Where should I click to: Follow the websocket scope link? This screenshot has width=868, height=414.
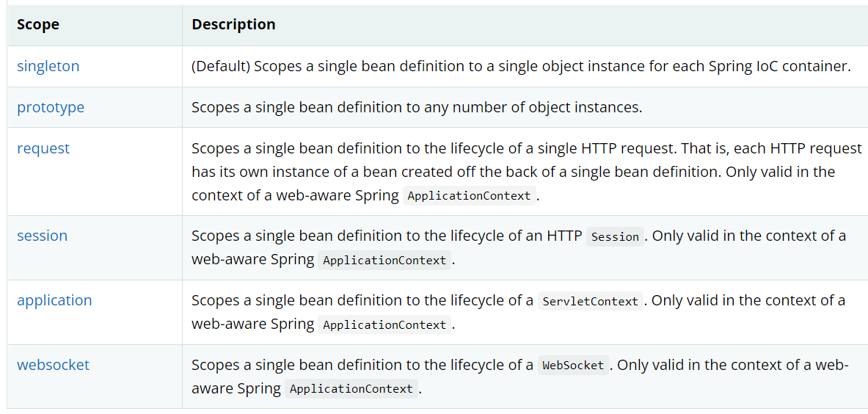pyautogui.click(x=53, y=365)
